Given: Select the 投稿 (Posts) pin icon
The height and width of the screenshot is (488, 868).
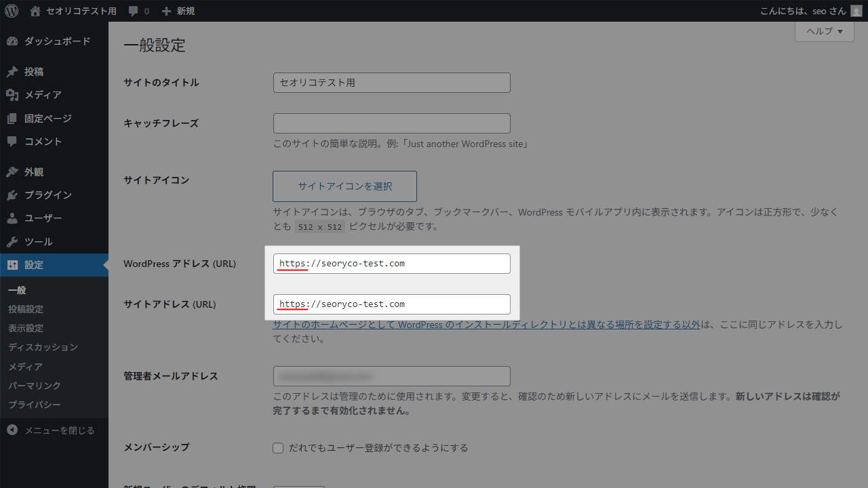Looking at the screenshot, I should pyautogui.click(x=12, y=71).
